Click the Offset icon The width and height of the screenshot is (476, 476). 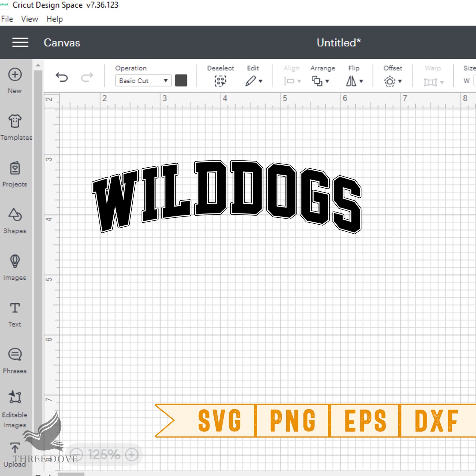[390, 81]
